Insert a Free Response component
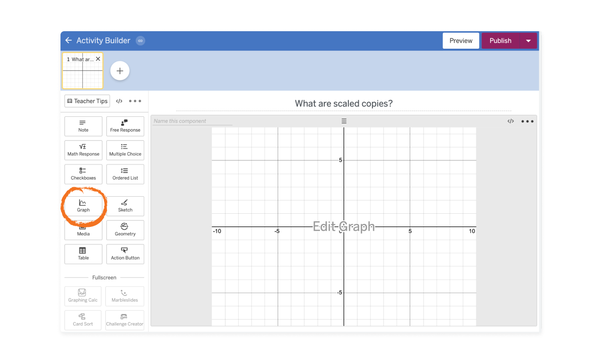605x364 pixels. (x=125, y=126)
